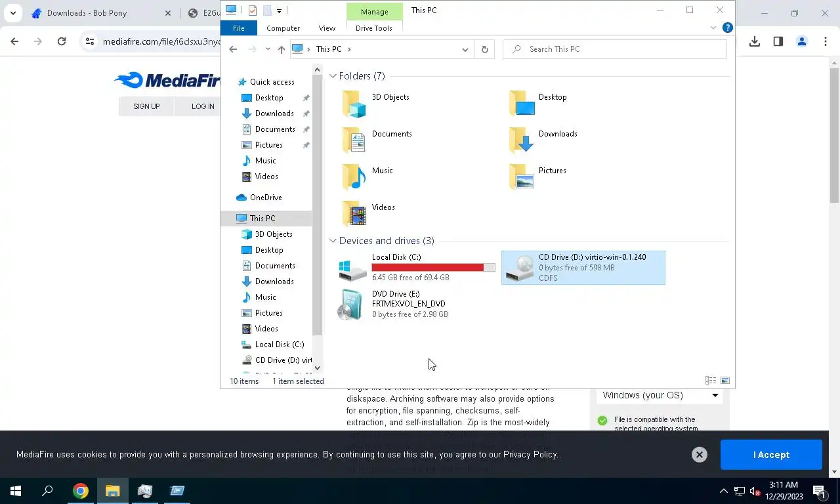The height and width of the screenshot is (504, 840).
Task: Toggle Chrome side panel icon
Action: pos(778,41)
